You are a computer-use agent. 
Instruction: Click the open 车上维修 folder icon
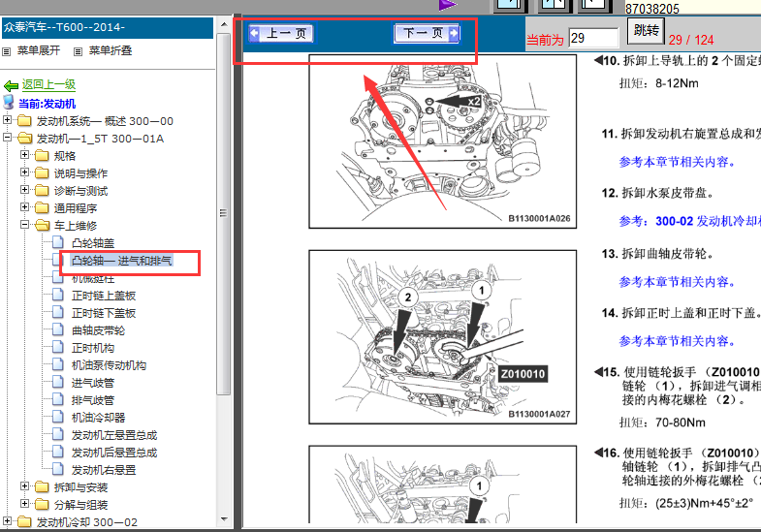43,226
